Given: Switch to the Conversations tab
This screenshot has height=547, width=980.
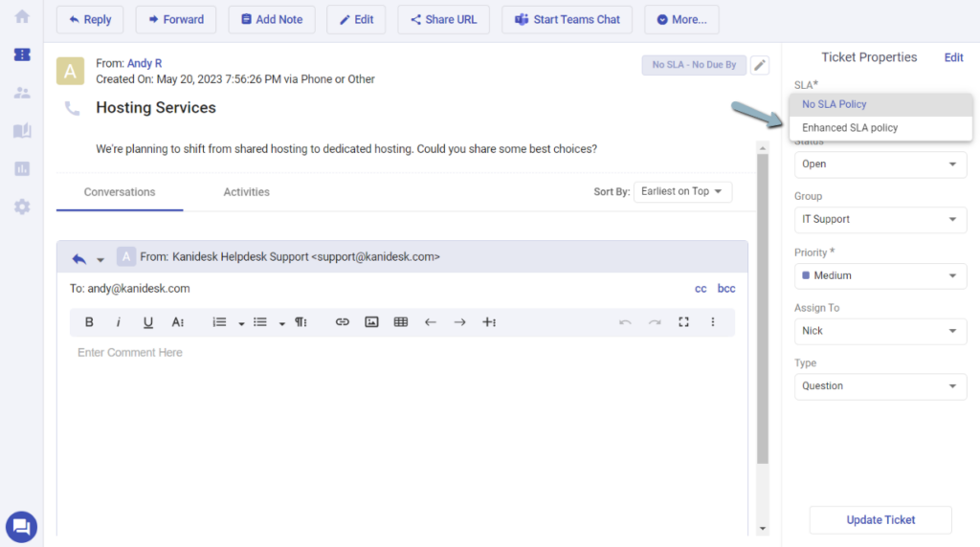Looking at the screenshot, I should click(120, 192).
